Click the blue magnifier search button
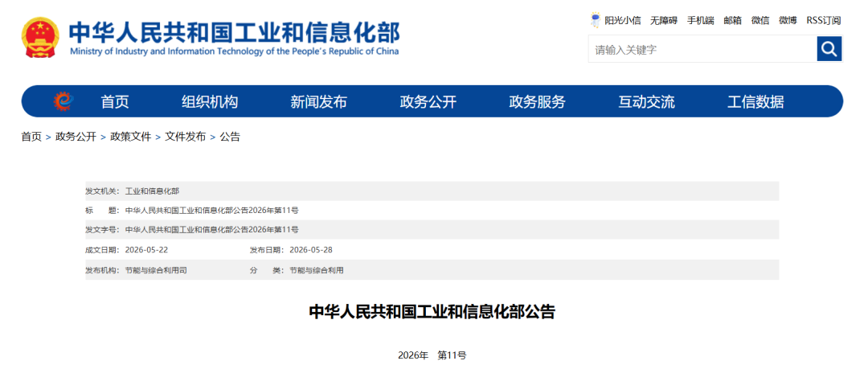 tap(829, 49)
